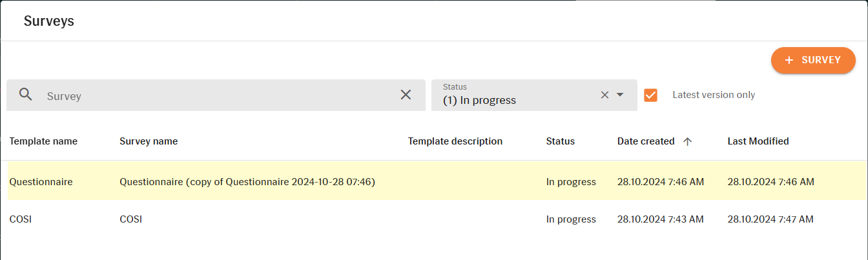Sort by Template description column
This screenshot has height=260, width=868.
455,141
